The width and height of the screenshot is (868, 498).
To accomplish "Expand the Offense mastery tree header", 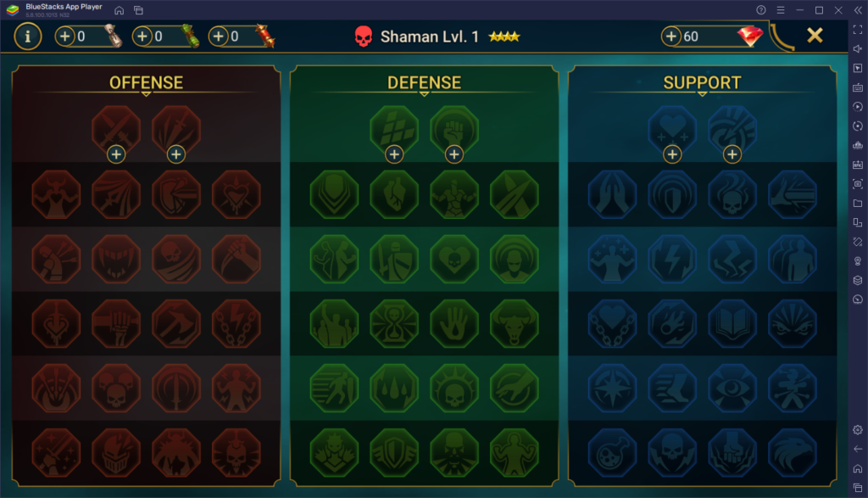I will 146,83.
